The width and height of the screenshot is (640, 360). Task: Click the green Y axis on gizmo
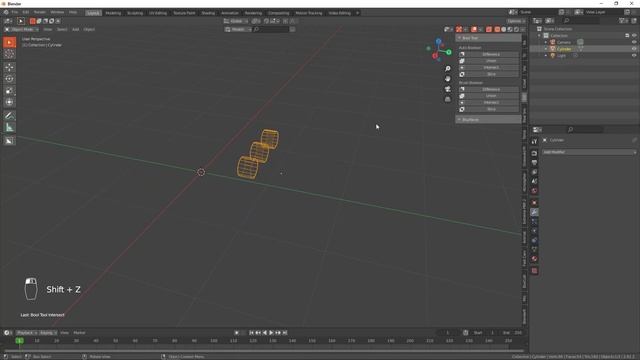click(449, 52)
